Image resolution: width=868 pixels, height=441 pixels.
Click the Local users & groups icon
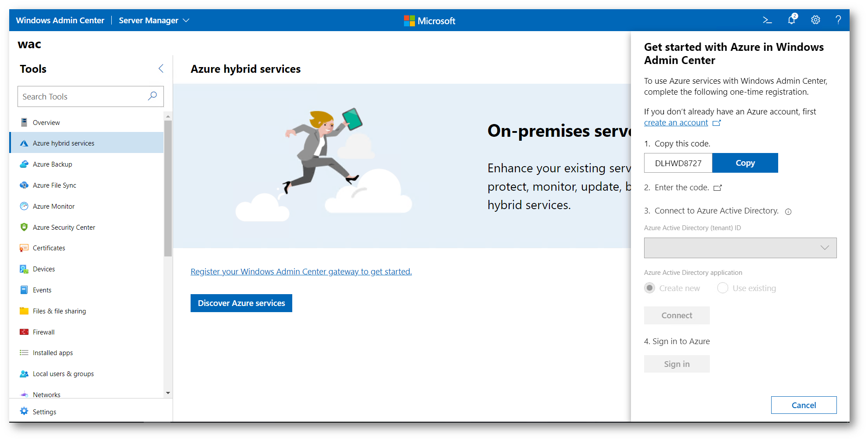click(24, 374)
